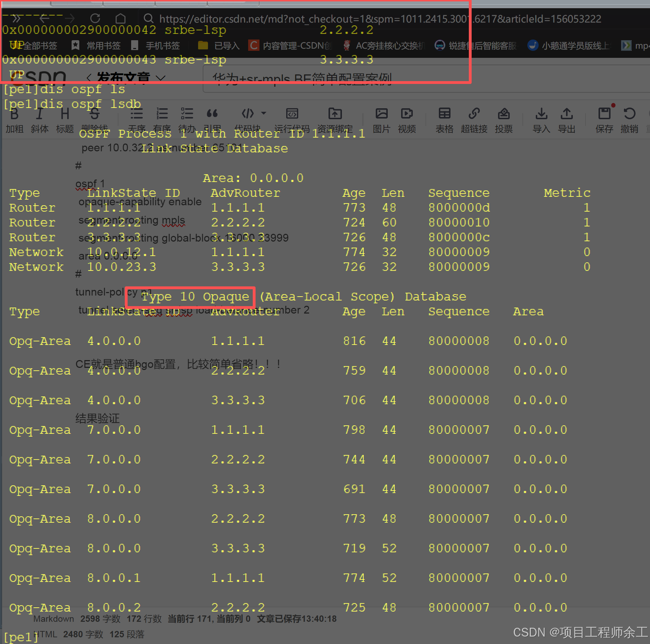650x644 pixels.
Task: Insert a blockquote with 引用
Action: click(x=212, y=120)
